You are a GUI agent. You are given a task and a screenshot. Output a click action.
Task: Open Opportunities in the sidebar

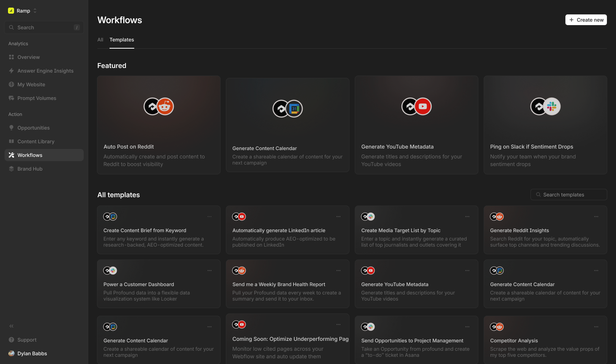[44, 128]
